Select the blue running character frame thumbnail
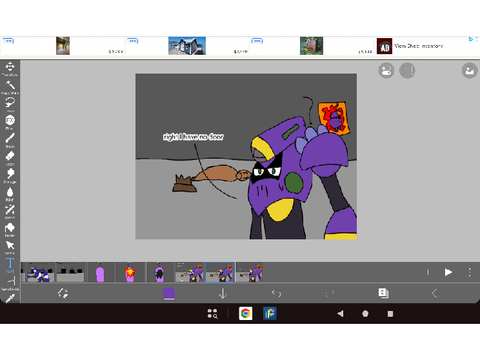 (40, 273)
